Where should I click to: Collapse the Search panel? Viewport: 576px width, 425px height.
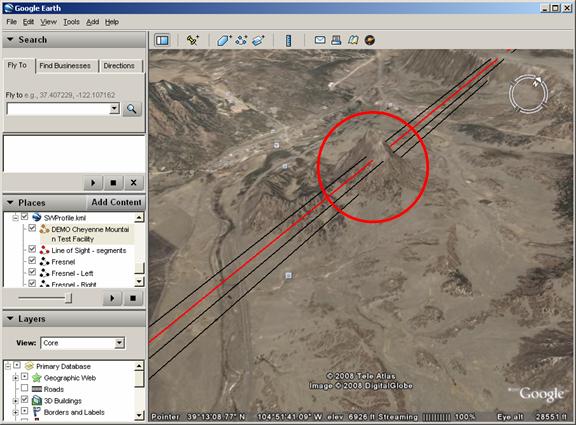10,39
